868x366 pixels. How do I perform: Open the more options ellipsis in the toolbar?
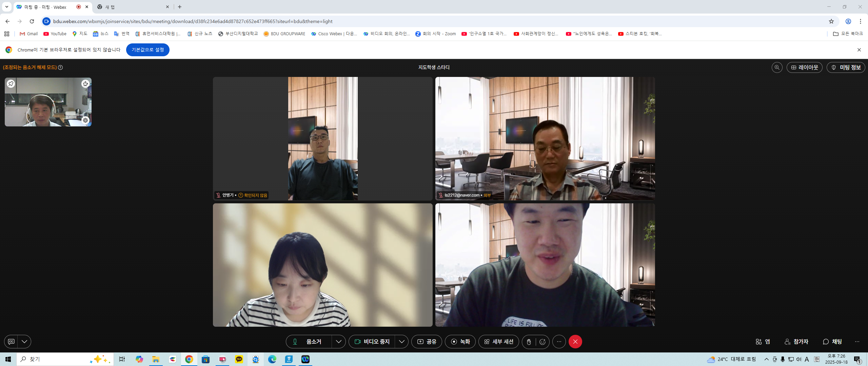(x=559, y=342)
